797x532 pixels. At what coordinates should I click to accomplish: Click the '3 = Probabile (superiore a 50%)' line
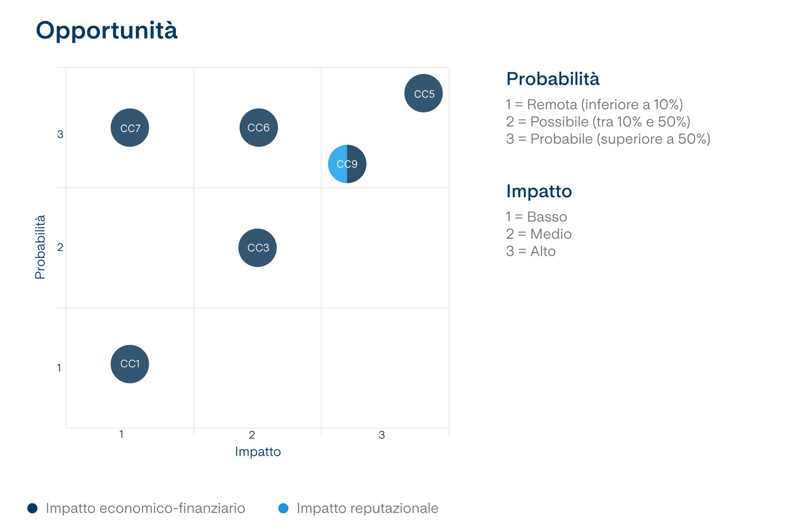tap(608, 139)
